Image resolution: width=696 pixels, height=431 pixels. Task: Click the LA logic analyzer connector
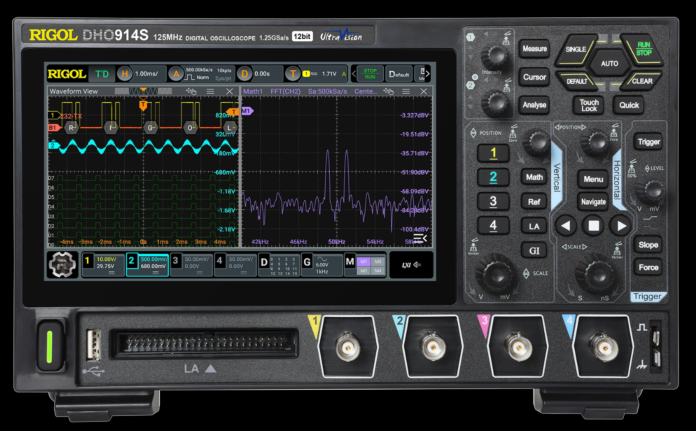point(204,344)
